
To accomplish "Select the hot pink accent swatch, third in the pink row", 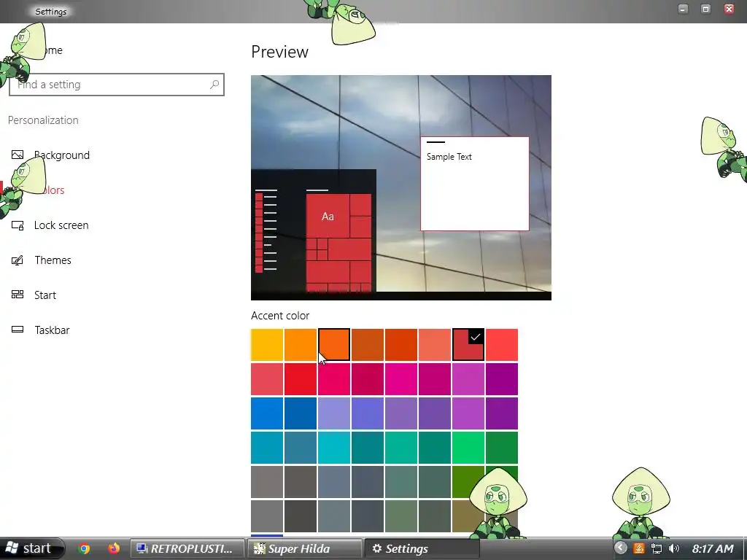I will pyautogui.click(x=334, y=379).
